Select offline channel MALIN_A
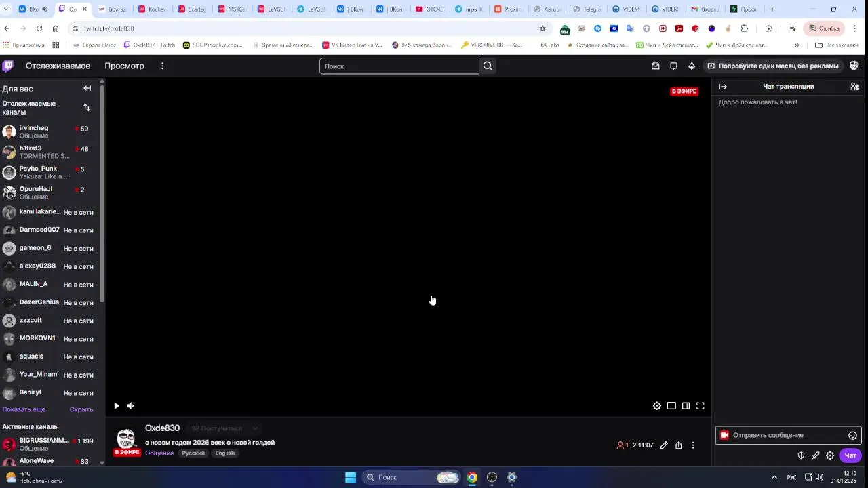This screenshot has width=868, height=488. (x=51, y=285)
